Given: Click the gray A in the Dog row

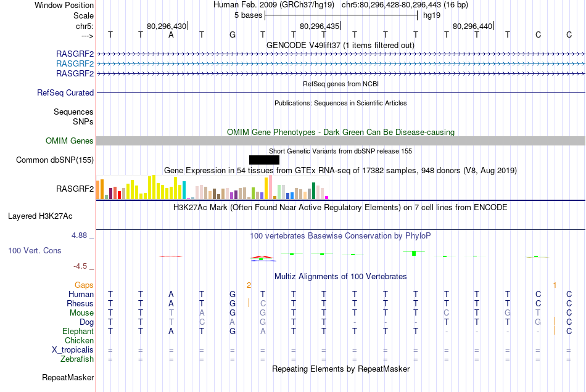Looking at the screenshot, I should (x=233, y=322).
